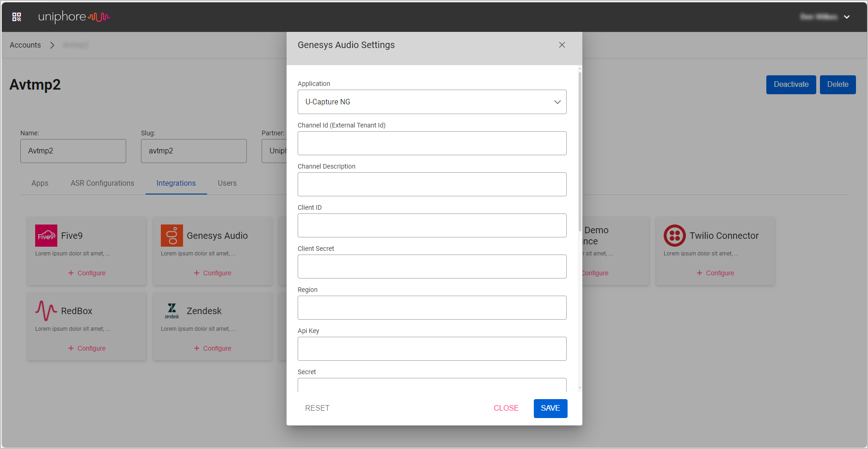Screen dimensions: 868x449
Task: Expand the user account menu chevron
Action: [x=847, y=17]
